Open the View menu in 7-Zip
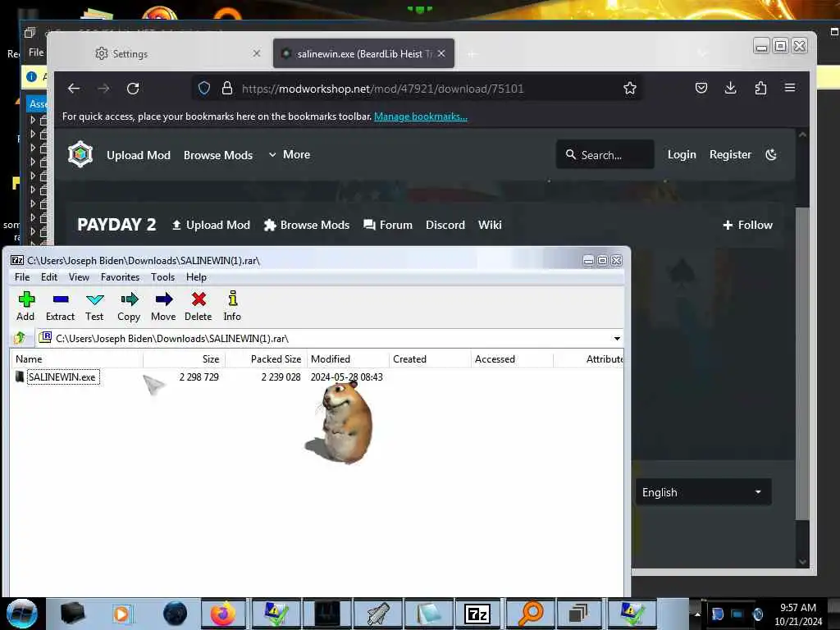 coord(79,277)
